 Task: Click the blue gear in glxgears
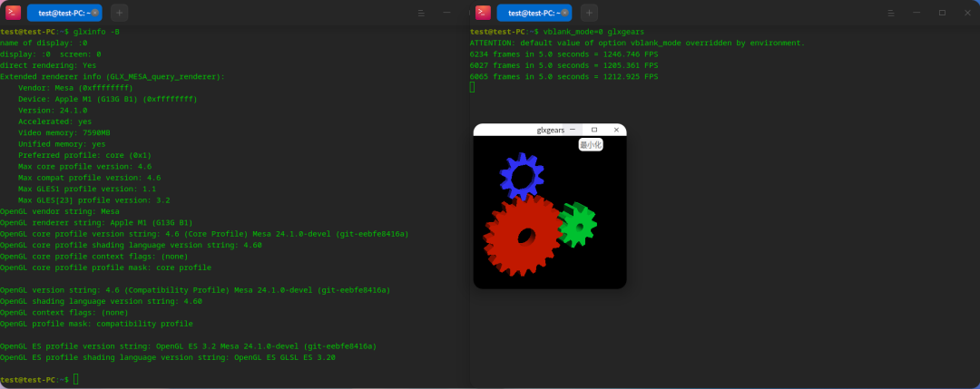522,176
